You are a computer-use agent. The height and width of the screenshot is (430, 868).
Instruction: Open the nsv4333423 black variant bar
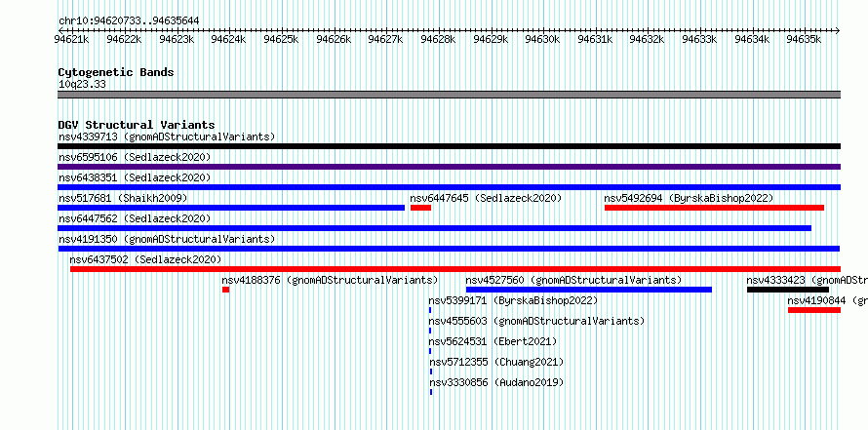click(788, 290)
